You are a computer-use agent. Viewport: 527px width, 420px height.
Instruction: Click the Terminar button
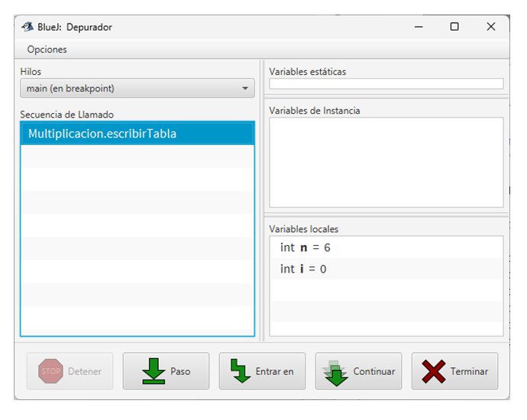pos(454,371)
